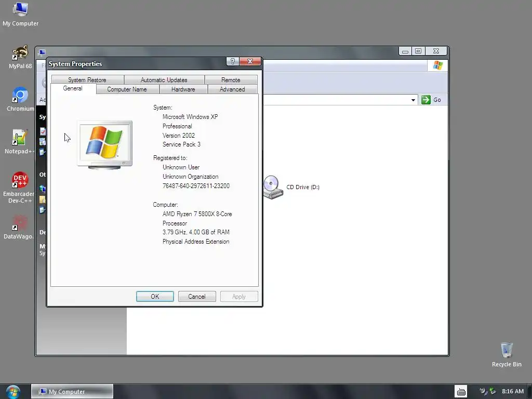Image resolution: width=532 pixels, height=399 pixels.
Task: Click the Show Desktop strip beside clock
Action: (x=529, y=391)
